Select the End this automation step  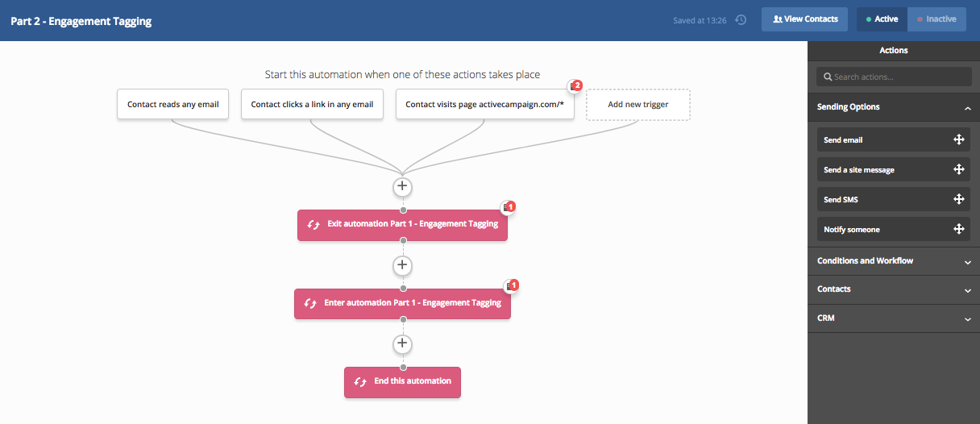pyautogui.click(x=402, y=381)
